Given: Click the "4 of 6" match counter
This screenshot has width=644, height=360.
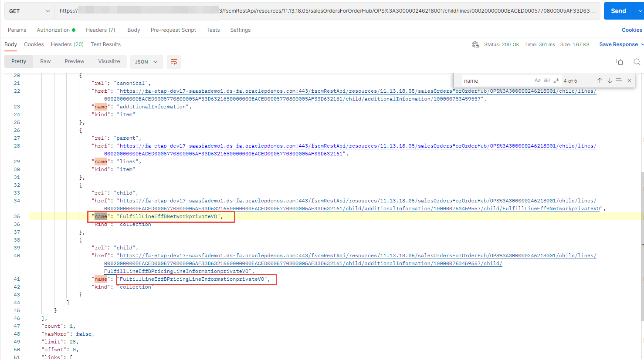Looking at the screenshot, I should pyautogui.click(x=570, y=81).
